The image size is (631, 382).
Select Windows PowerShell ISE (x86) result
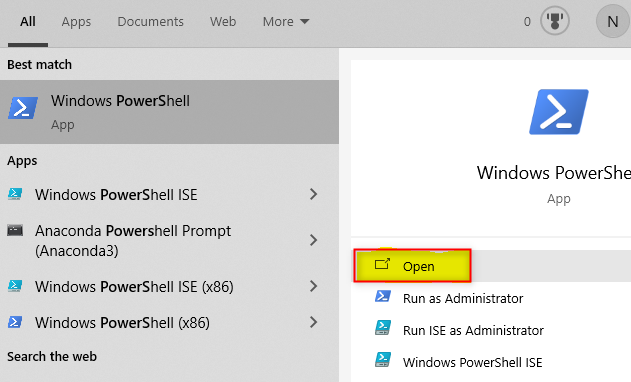pyautogui.click(x=169, y=287)
